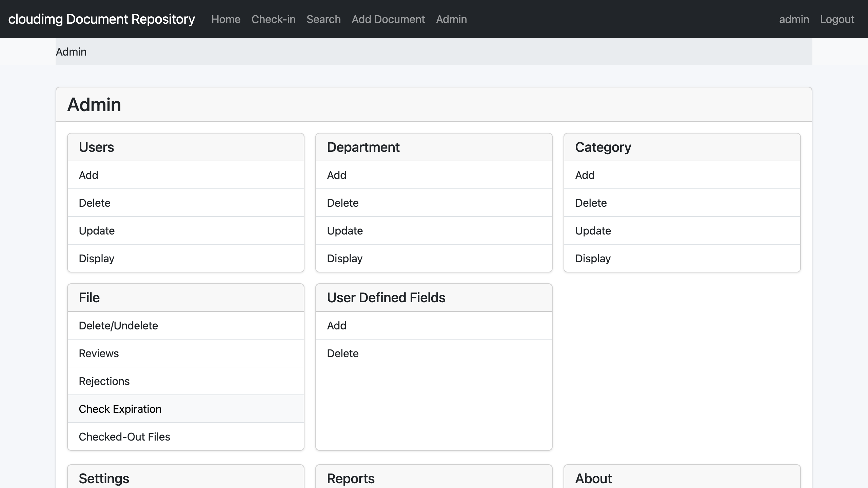
Task: Select Delete under Category
Action: tap(682, 203)
